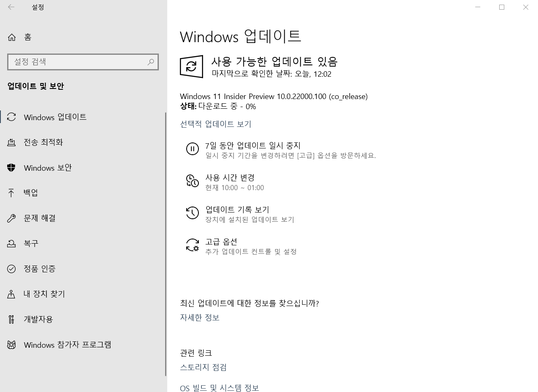
Task: Focus the 설정 검색 search field
Action: (x=83, y=62)
